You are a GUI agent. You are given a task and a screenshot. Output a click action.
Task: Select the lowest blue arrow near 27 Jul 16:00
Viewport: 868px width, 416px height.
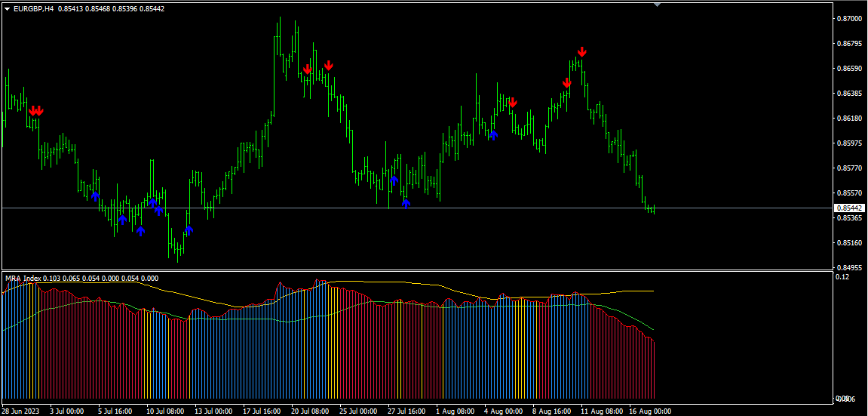coord(406,203)
